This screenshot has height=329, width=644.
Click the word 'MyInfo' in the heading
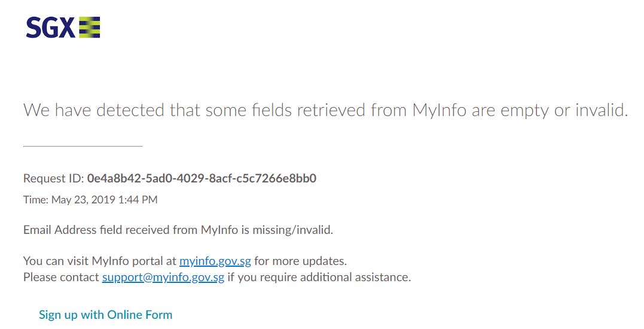(x=439, y=110)
